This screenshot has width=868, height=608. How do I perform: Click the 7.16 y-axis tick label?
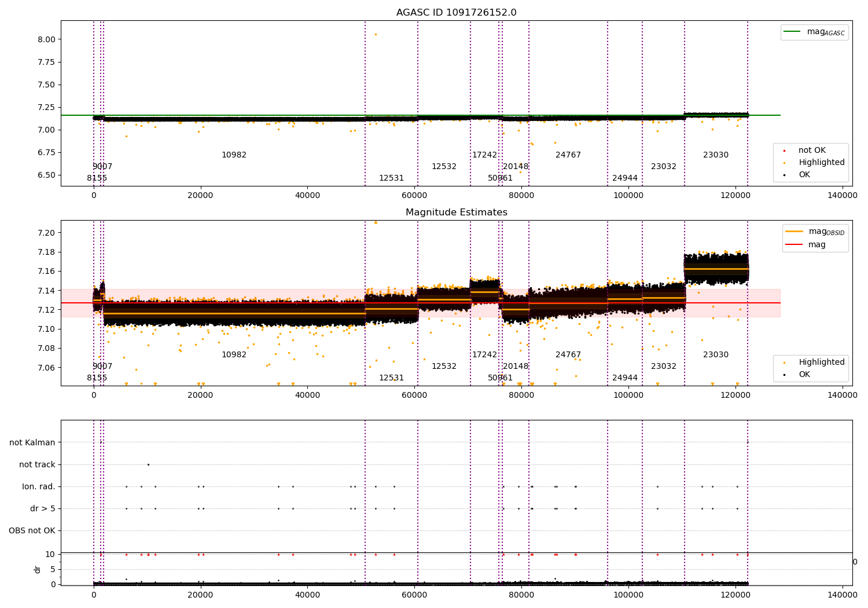pyautogui.click(x=47, y=271)
